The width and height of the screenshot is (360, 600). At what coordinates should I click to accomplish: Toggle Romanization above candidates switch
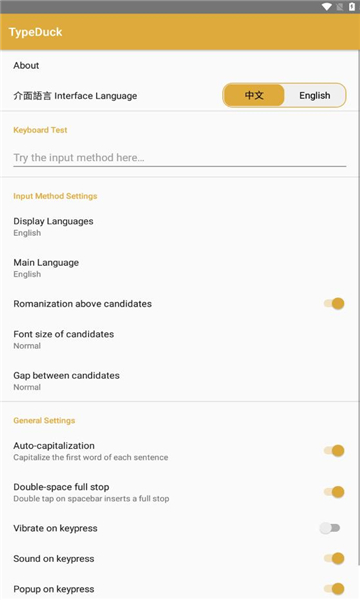pos(334,304)
